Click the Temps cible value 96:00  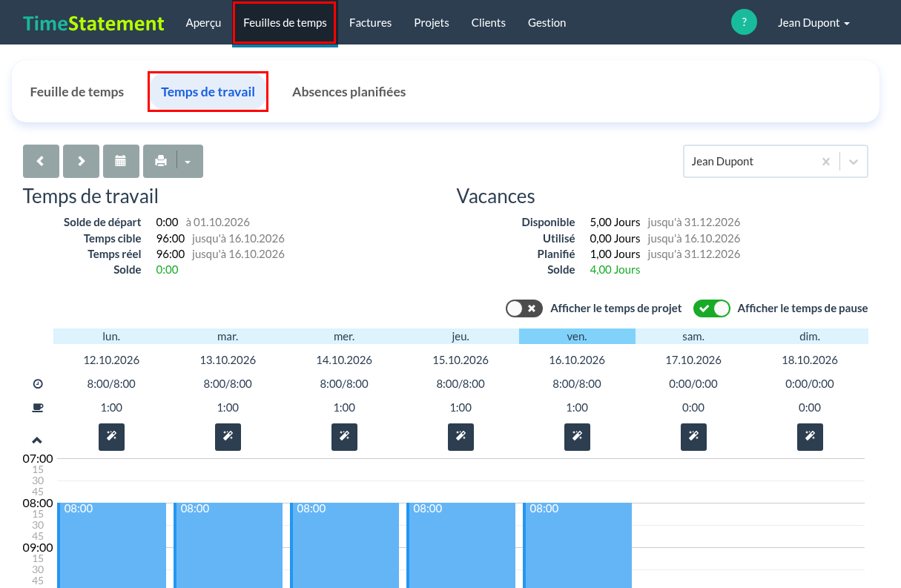[x=170, y=239]
